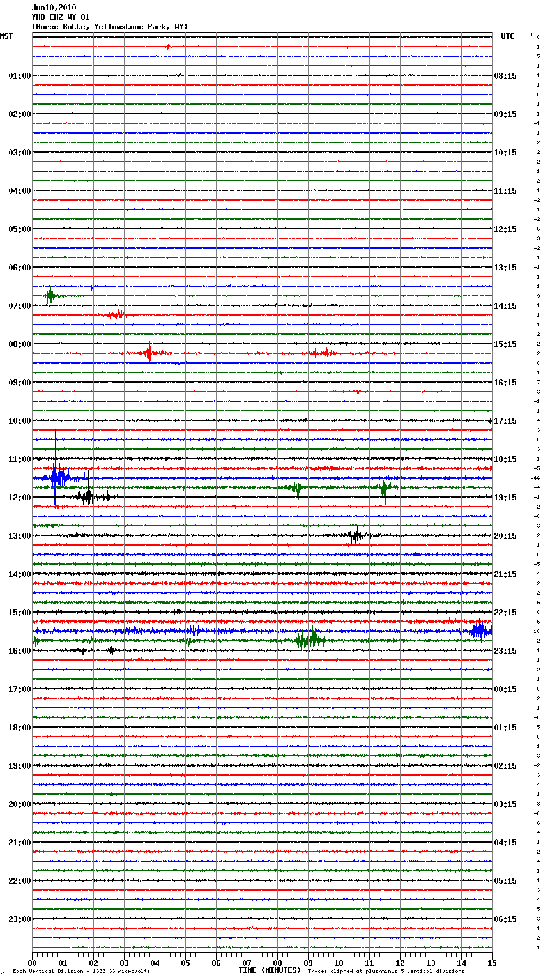Image resolution: width=543 pixels, height=980 pixels.
Task: Select the 15:00 MST row label
Action: 19,613
